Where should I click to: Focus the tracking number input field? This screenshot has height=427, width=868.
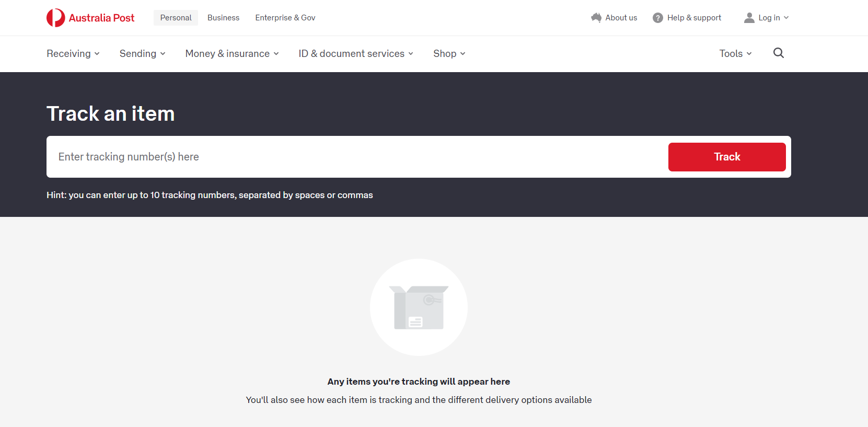coord(357,157)
